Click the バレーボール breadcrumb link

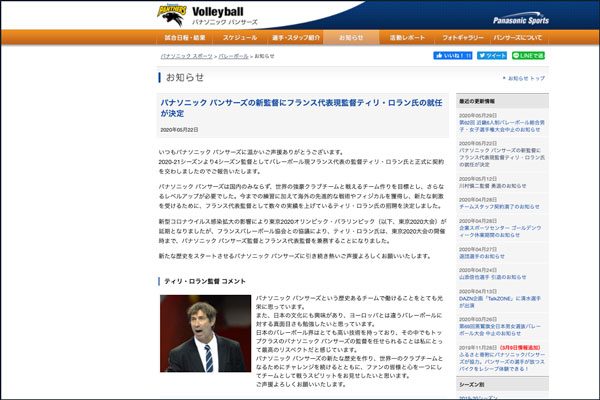point(234,56)
